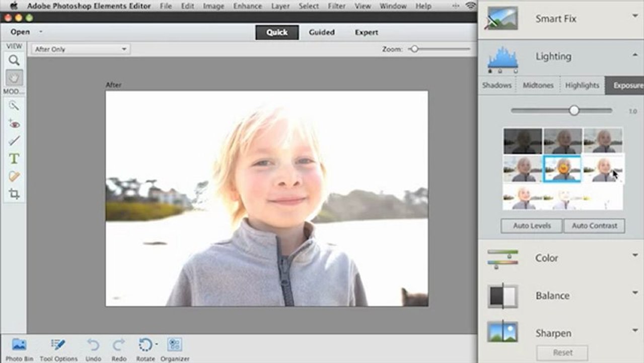The image size is (644, 363).
Task: Select the Exposure tab
Action: (625, 85)
